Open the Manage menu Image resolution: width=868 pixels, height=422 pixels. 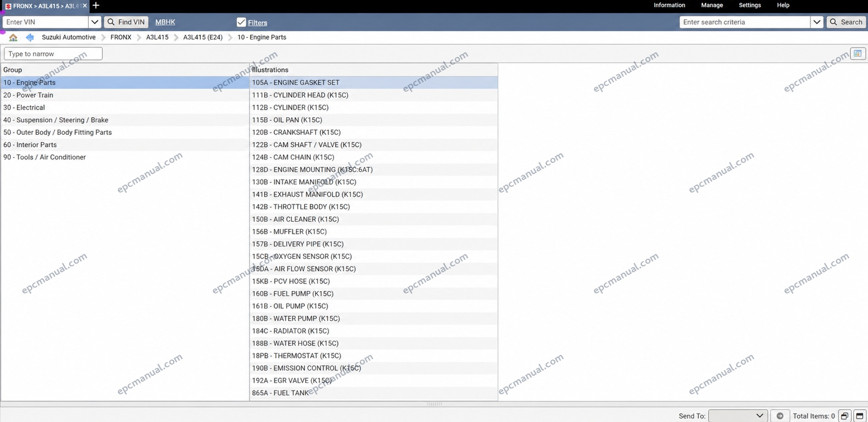[712, 5]
